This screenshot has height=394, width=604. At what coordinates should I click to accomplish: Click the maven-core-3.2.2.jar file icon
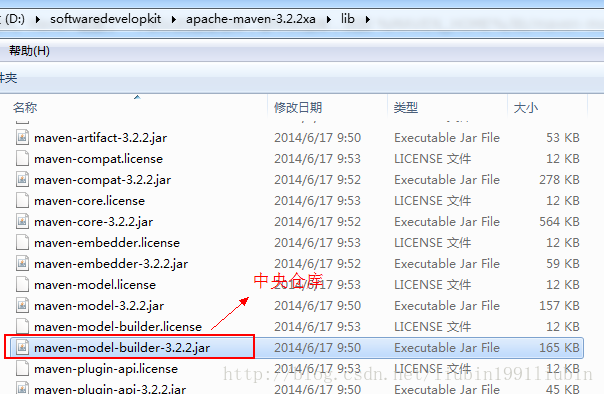(22, 221)
